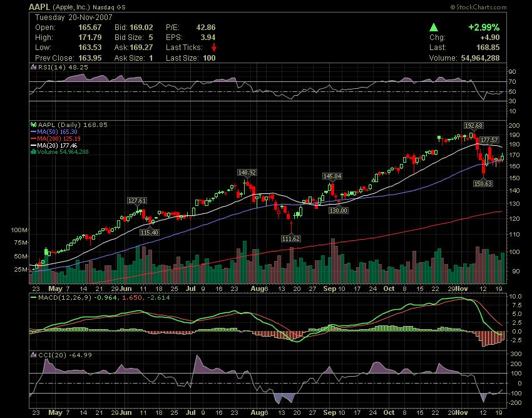Select the Prev Close value 163.95

point(90,58)
